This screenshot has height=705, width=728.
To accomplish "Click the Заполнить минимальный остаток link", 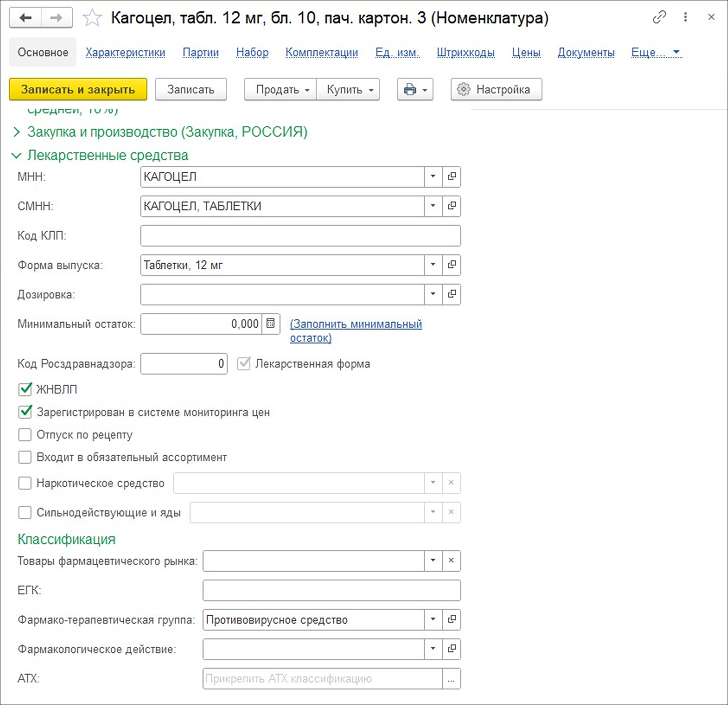I will coord(355,324).
